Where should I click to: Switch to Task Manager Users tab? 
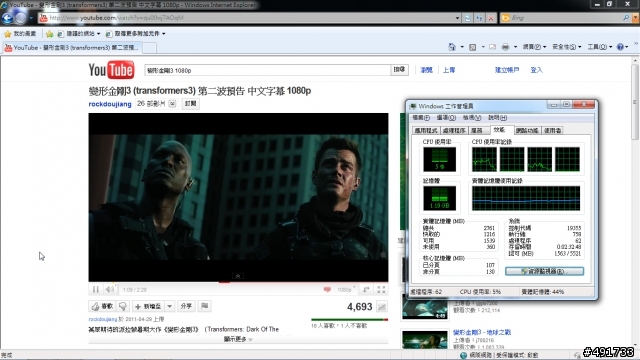coord(552,131)
